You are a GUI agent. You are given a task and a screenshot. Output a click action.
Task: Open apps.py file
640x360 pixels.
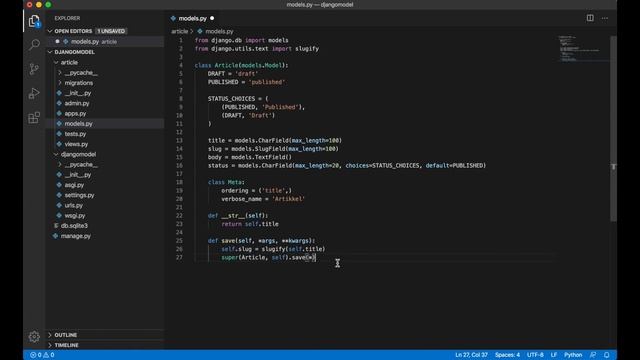(x=76, y=113)
